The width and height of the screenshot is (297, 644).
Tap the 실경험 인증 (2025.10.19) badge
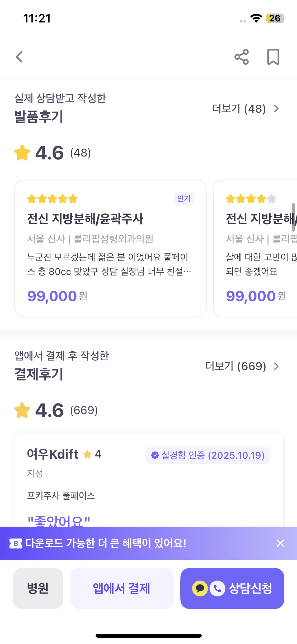pos(208,455)
